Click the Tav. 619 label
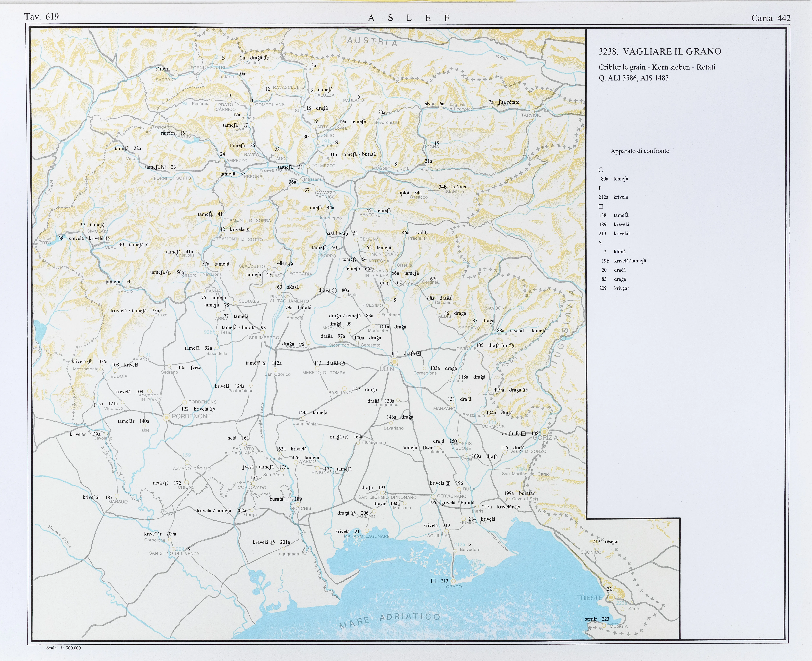812x661 pixels. (42, 16)
